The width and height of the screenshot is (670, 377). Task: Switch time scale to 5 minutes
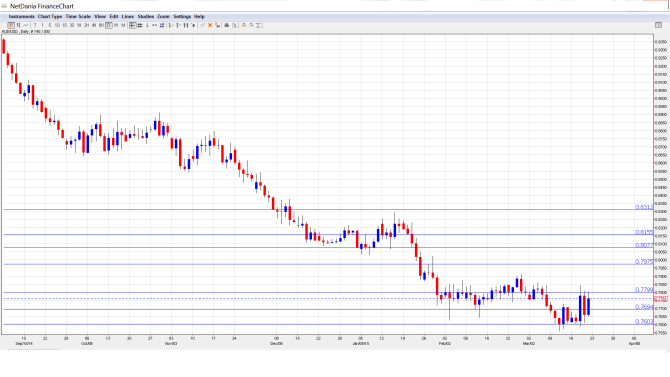(x=50, y=25)
